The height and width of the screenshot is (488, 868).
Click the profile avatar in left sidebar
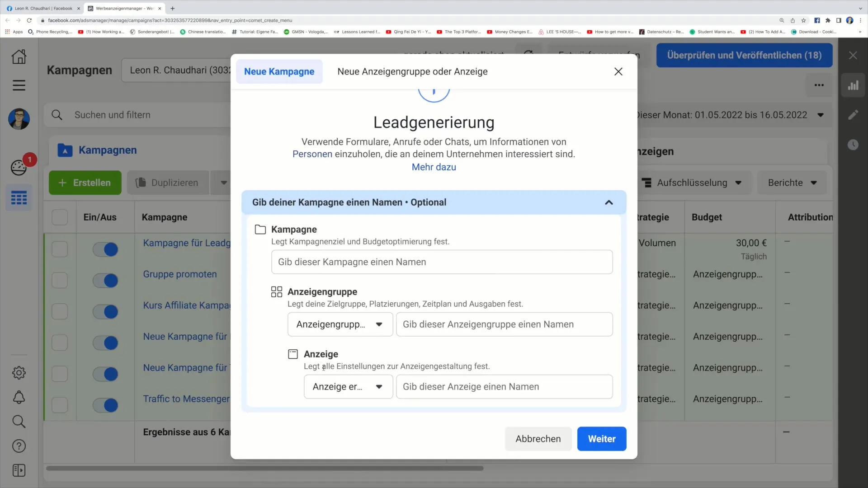click(19, 119)
